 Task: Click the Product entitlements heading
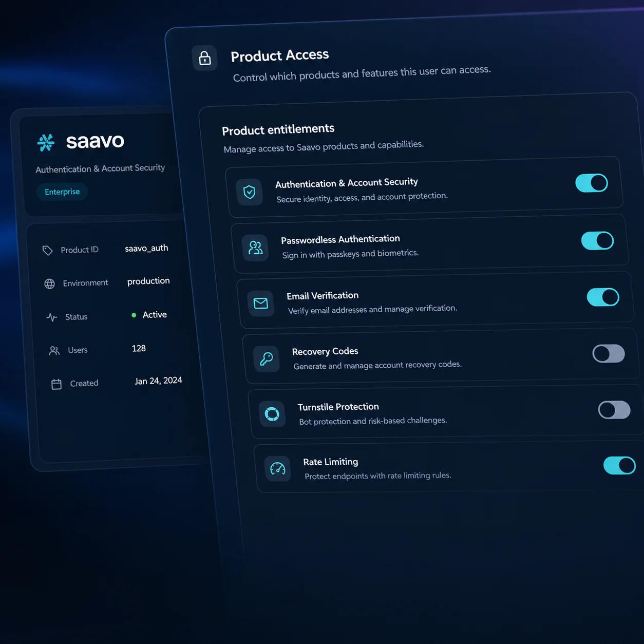(x=278, y=129)
